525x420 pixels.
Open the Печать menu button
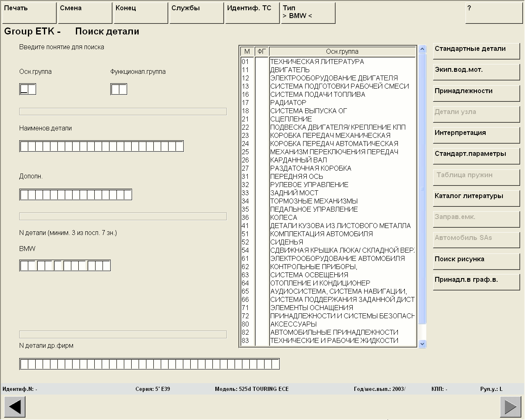[29, 13]
